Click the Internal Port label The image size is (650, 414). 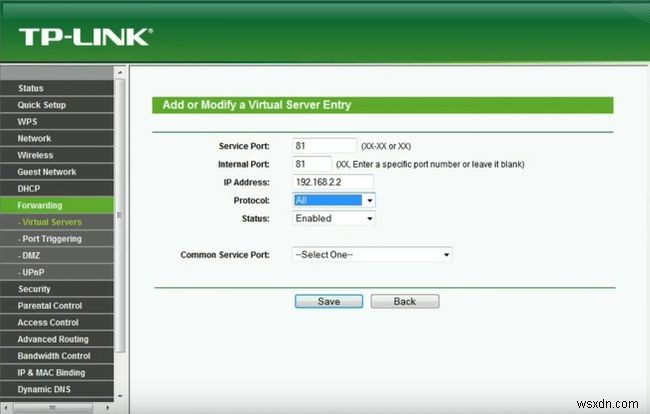click(244, 164)
